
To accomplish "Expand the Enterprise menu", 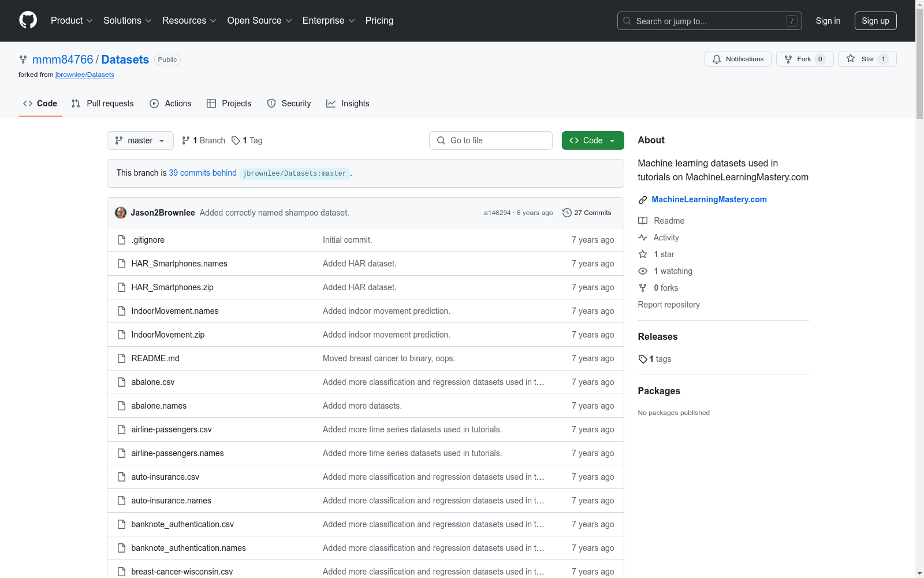I will pyautogui.click(x=329, y=21).
